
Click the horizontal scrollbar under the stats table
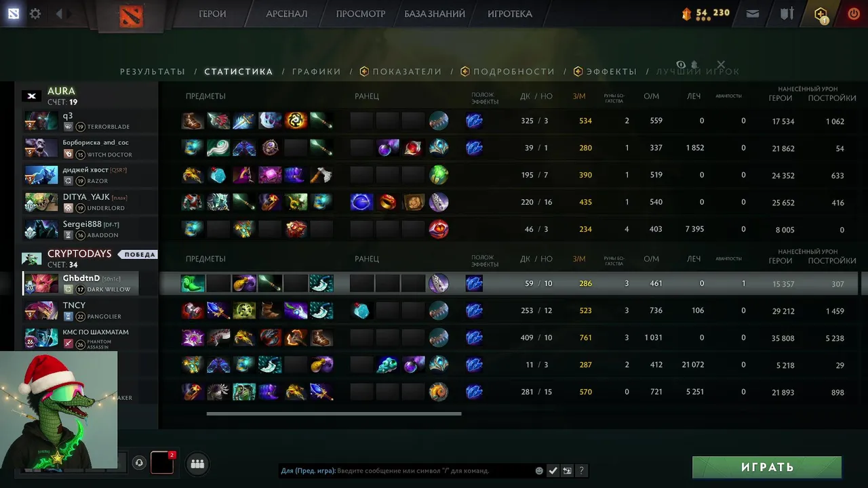click(x=334, y=413)
